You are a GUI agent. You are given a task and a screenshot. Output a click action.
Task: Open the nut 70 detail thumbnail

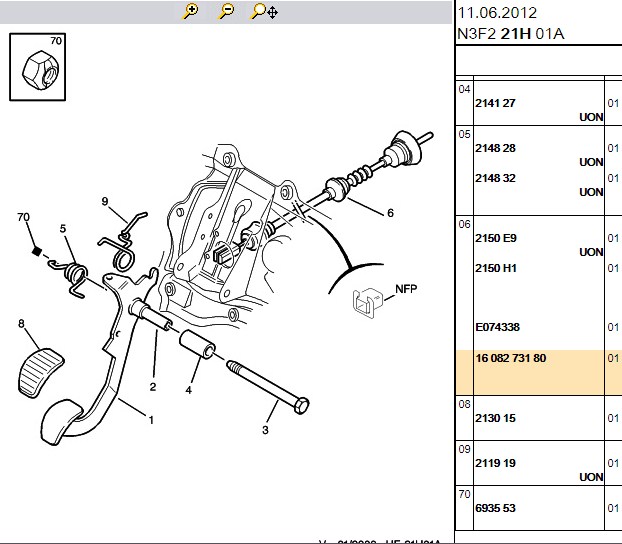(x=38, y=67)
